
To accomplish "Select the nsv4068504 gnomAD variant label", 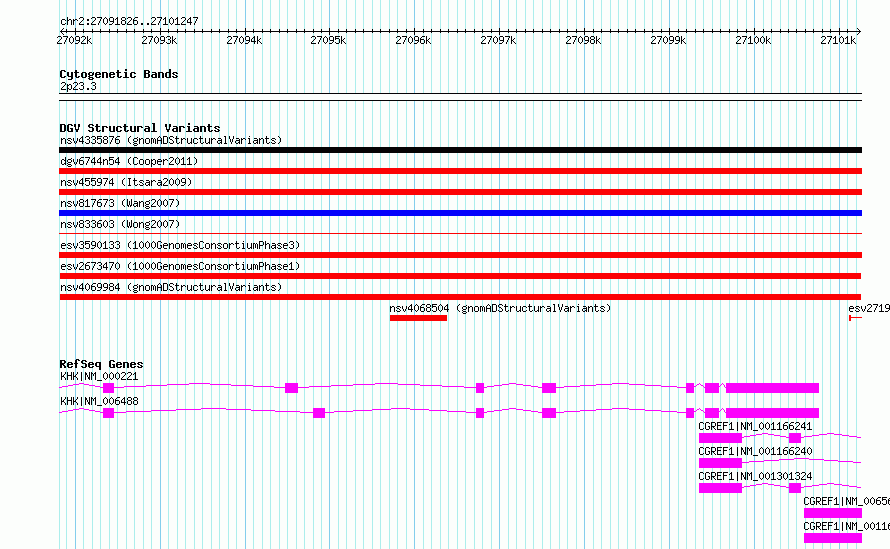I will [500, 308].
